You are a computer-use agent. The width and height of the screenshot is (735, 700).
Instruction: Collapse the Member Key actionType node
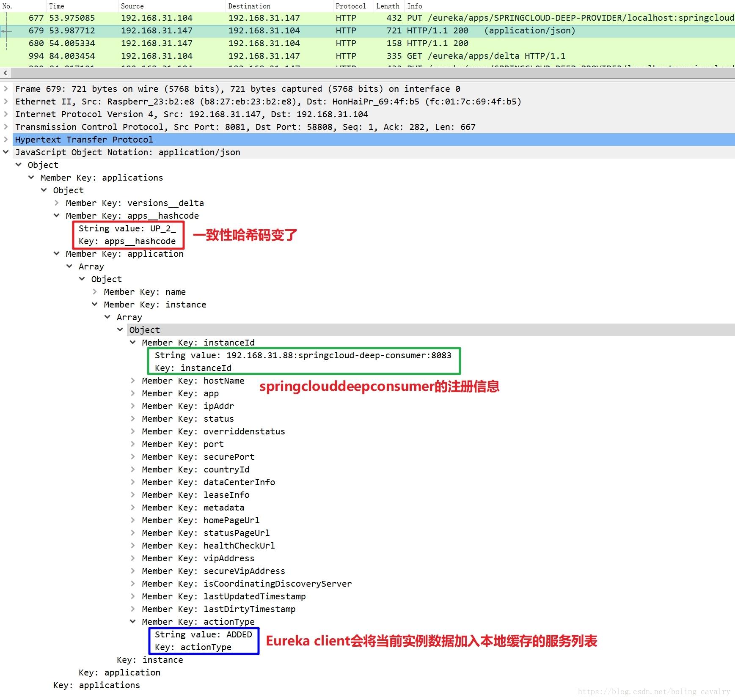tap(133, 622)
